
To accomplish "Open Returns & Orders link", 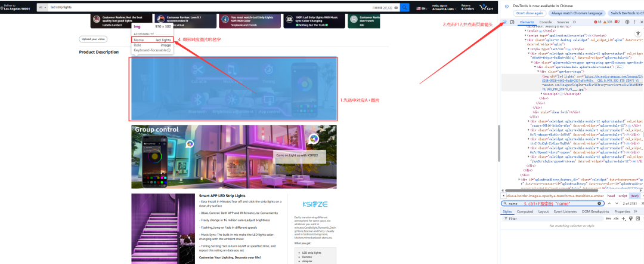I will point(467,7).
